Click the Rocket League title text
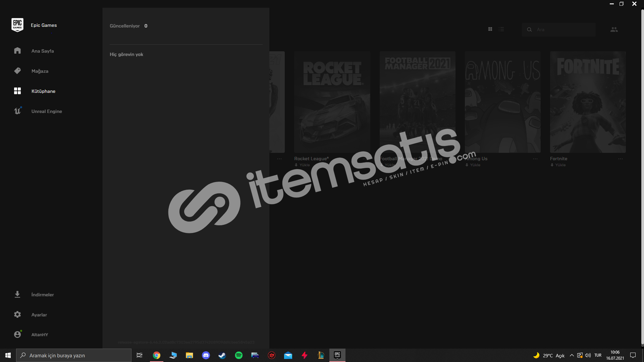 311,159
